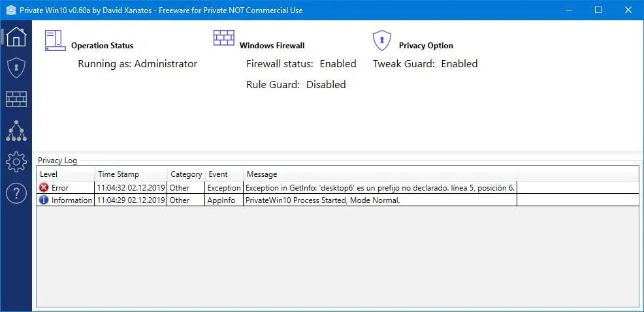644x312 pixels.
Task: Click the red Error icon in log
Action: pyautogui.click(x=44, y=187)
